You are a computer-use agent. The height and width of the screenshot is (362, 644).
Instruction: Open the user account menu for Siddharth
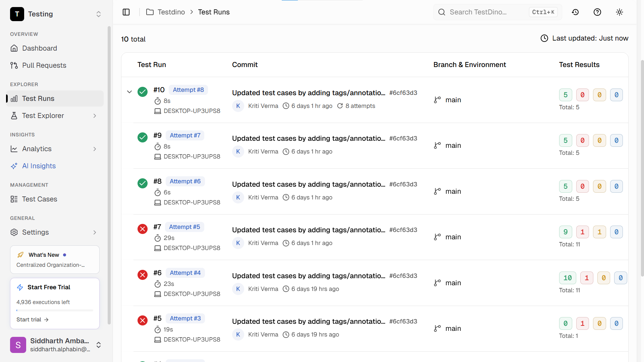point(98,345)
